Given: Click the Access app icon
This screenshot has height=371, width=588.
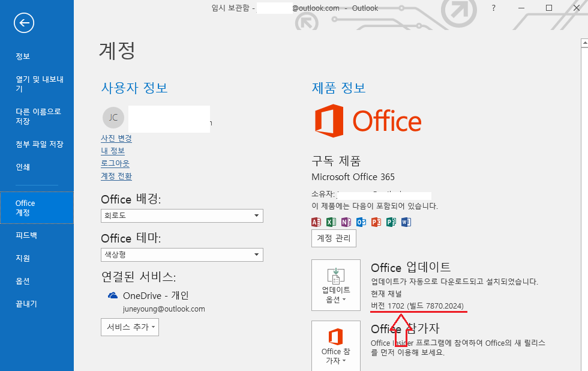Looking at the screenshot, I should (x=316, y=222).
